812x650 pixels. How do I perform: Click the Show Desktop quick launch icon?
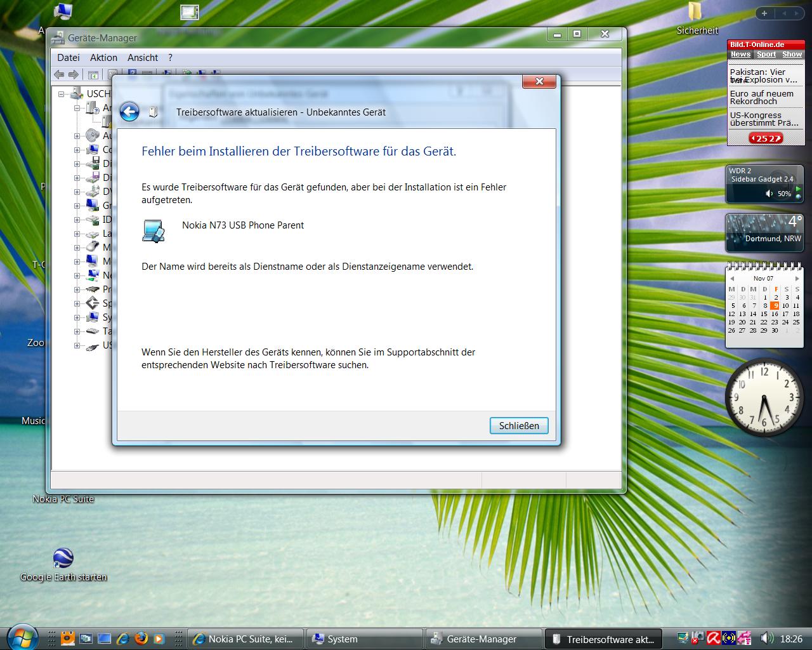(105, 639)
